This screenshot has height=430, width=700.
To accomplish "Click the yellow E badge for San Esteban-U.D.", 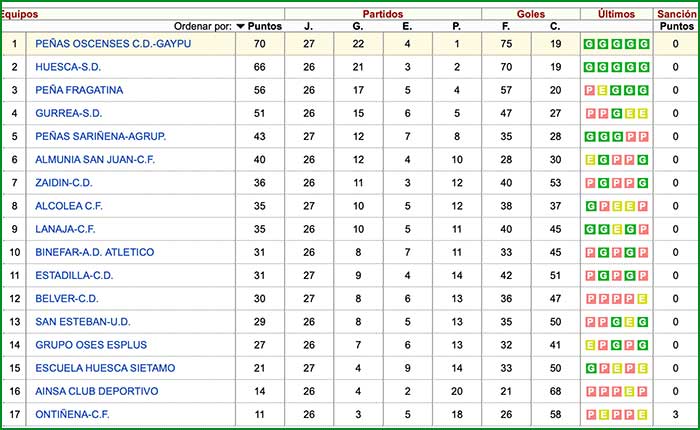I will click(629, 322).
